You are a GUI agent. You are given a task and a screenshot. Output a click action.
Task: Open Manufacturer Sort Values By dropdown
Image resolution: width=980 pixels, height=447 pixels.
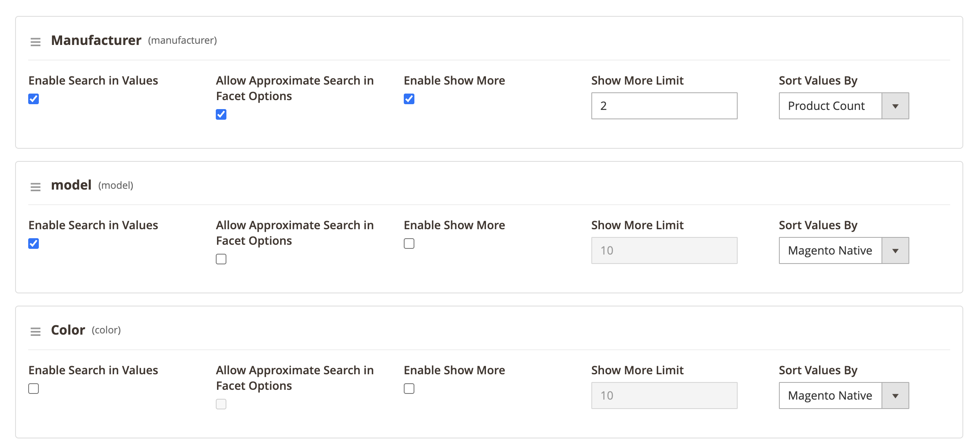tap(844, 106)
